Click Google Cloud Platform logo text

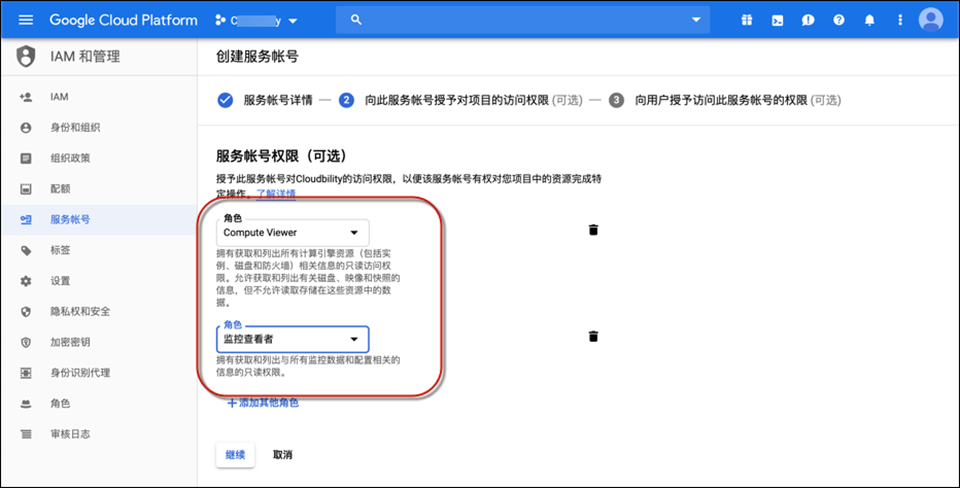point(123,20)
